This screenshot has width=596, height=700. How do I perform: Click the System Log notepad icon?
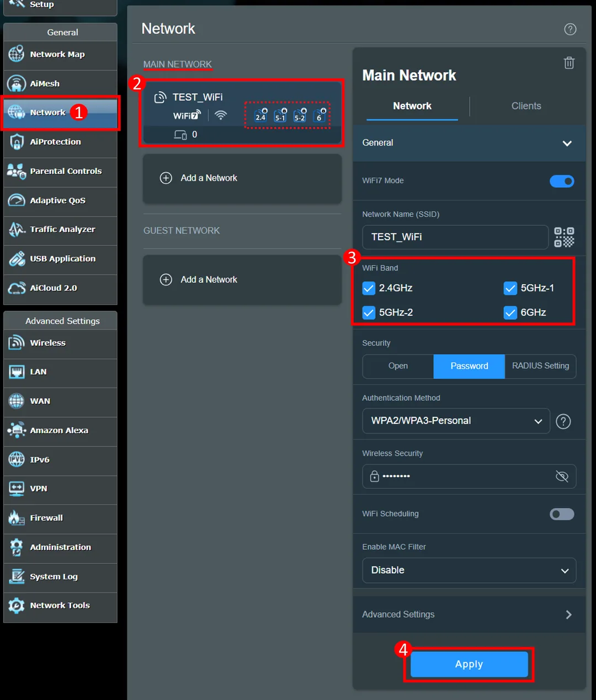17,576
